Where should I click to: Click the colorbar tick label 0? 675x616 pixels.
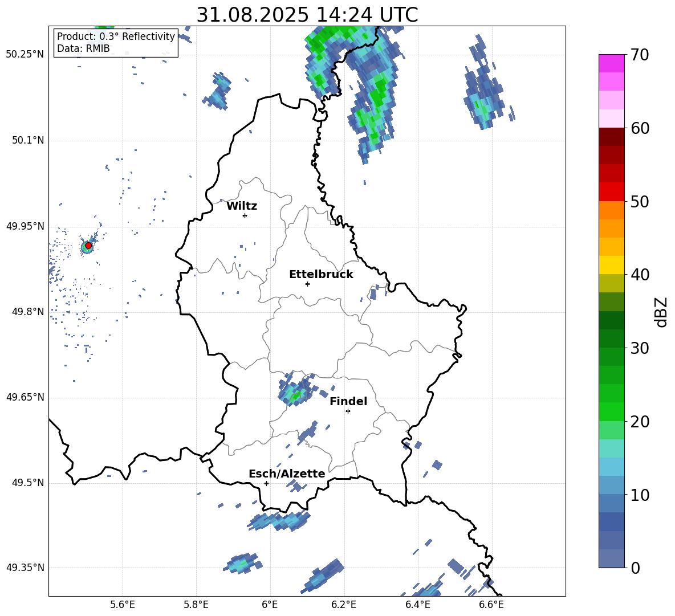[x=636, y=568]
